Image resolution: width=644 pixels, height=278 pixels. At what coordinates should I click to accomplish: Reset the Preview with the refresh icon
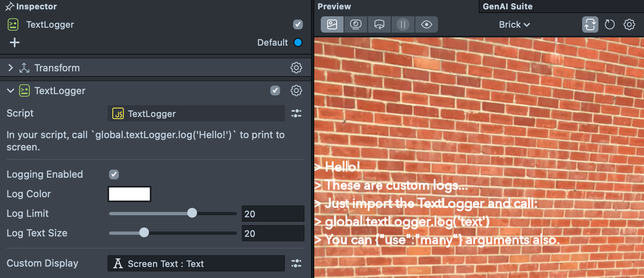610,24
